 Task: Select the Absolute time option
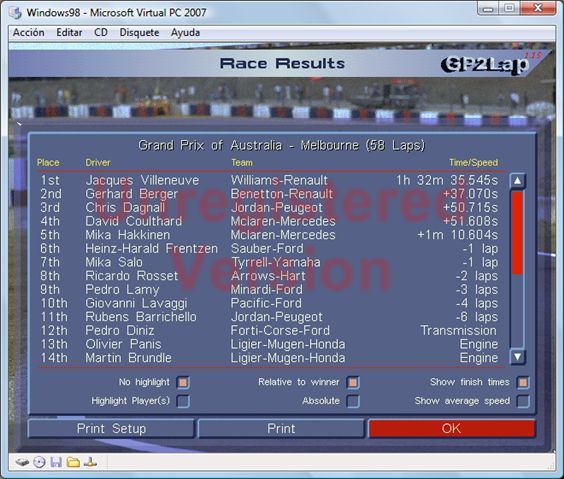[353, 401]
